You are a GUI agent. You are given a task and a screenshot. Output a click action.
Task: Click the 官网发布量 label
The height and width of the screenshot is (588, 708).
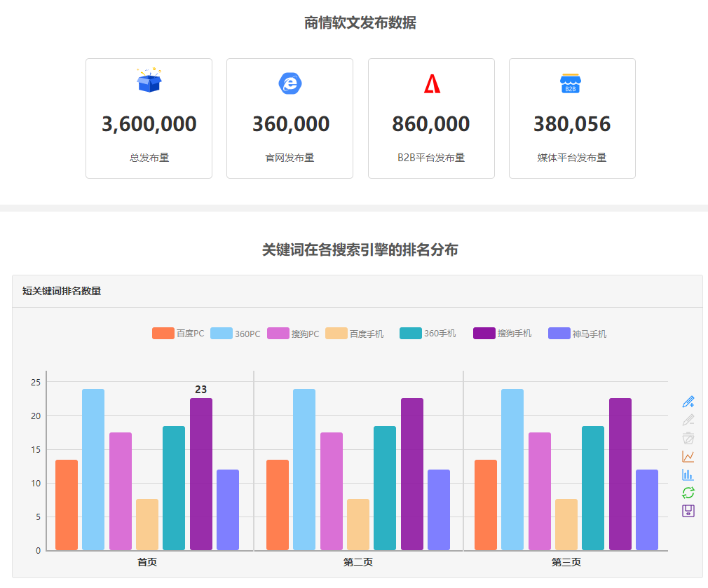tap(290, 158)
